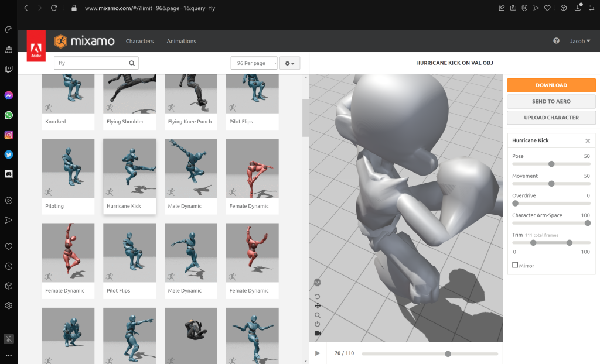Click the Upload Character button
Viewport: 600px width, 364px height.
click(551, 118)
